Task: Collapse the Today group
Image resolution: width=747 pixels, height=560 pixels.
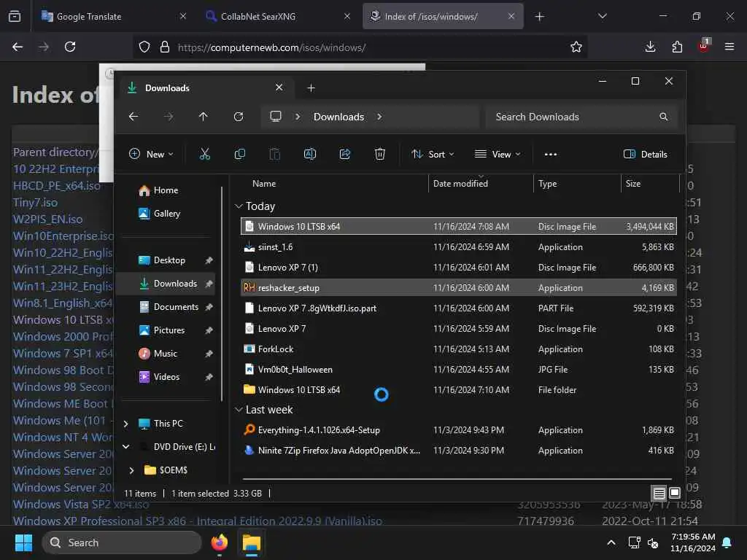Action: (239, 206)
